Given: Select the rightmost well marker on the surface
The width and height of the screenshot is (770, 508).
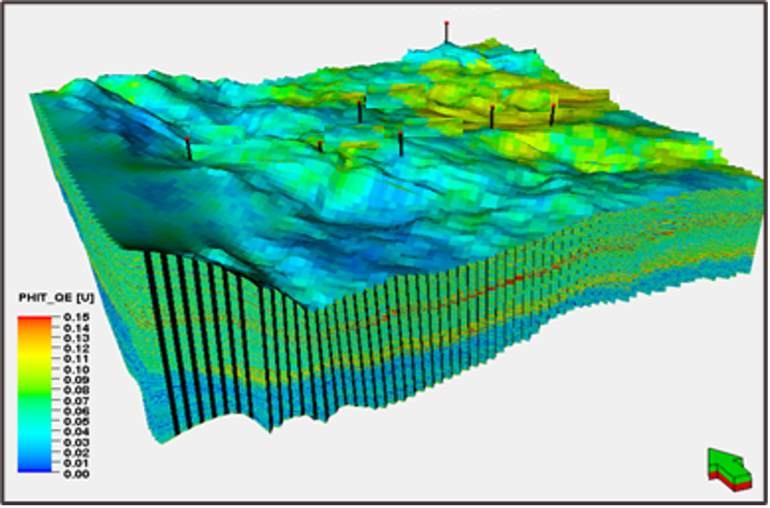Looking at the screenshot, I should point(552,113).
